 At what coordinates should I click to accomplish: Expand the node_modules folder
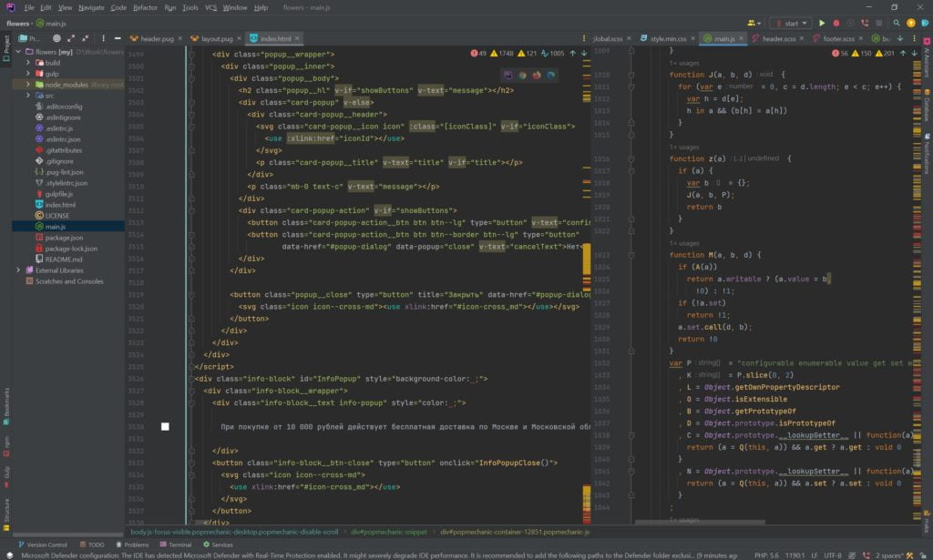click(x=29, y=85)
